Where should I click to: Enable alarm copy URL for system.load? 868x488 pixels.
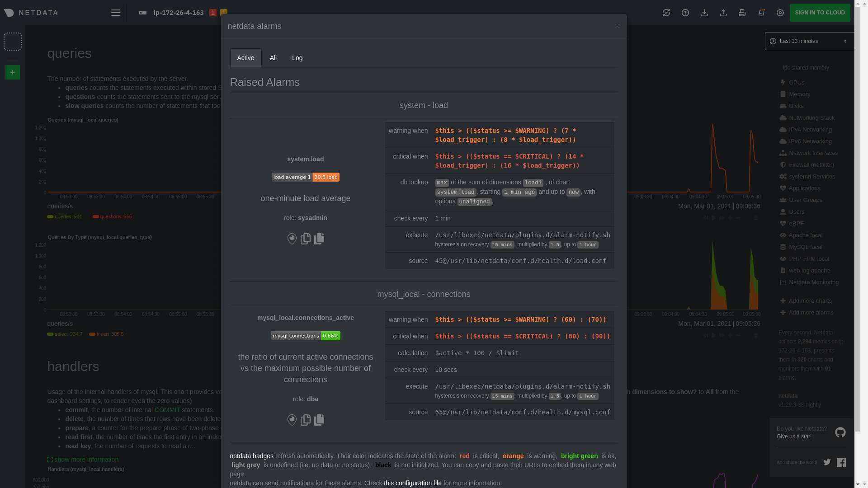[x=306, y=239]
